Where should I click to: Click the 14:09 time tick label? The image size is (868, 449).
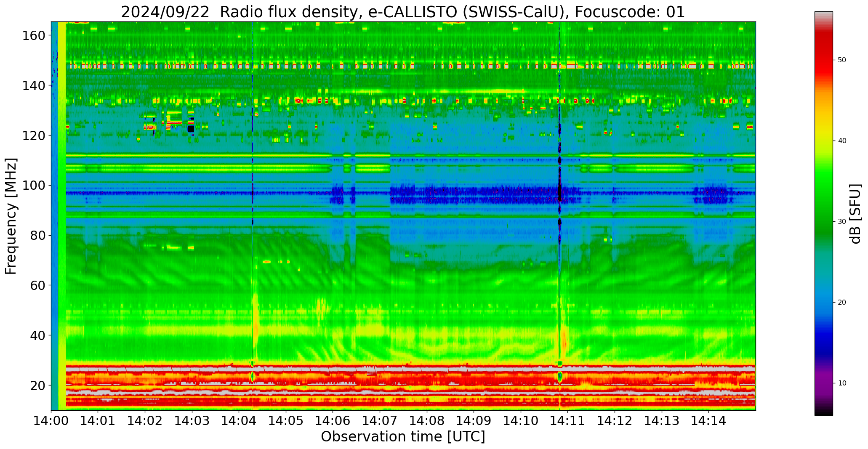pos(474,420)
